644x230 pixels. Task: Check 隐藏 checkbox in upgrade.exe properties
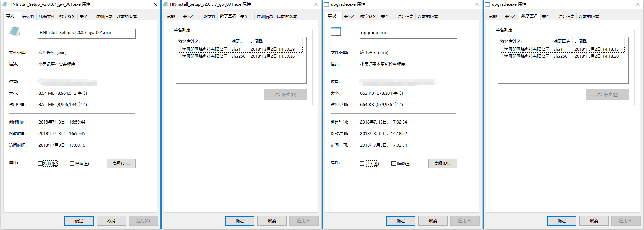(x=393, y=164)
